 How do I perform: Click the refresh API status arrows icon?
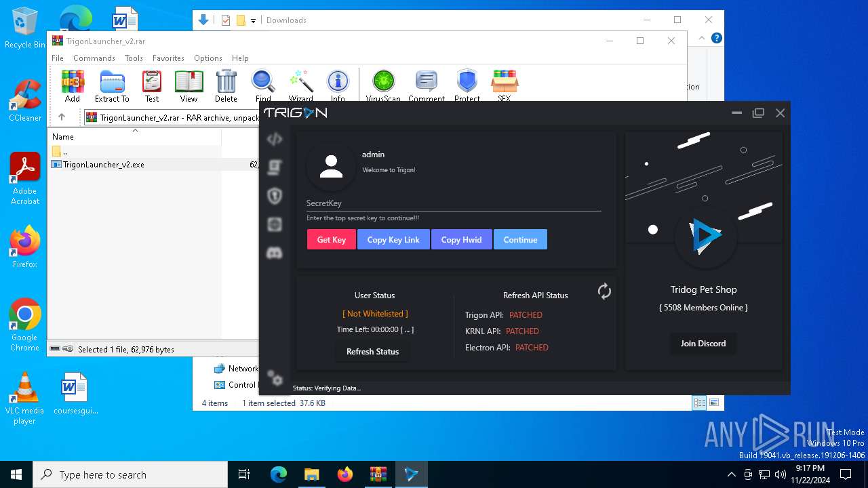[x=604, y=291]
